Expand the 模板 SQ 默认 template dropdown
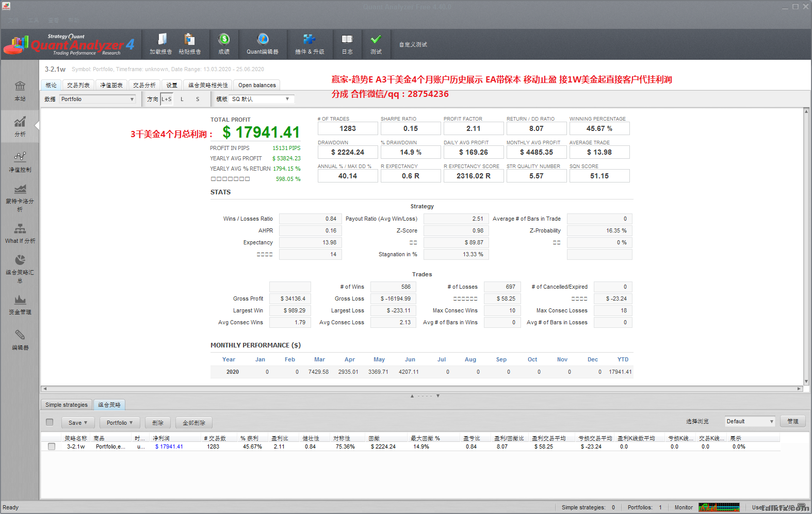This screenshot has width=812, height=514. point(262,99)
